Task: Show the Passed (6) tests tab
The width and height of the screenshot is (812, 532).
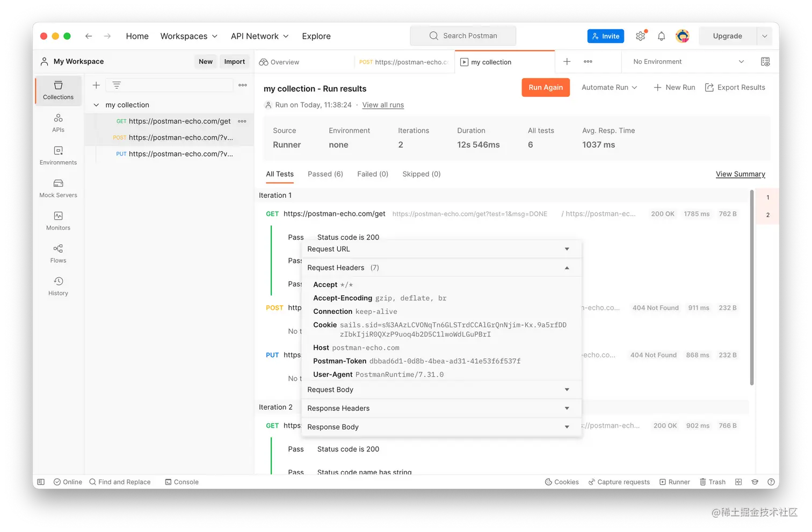Action: point(325,174)
